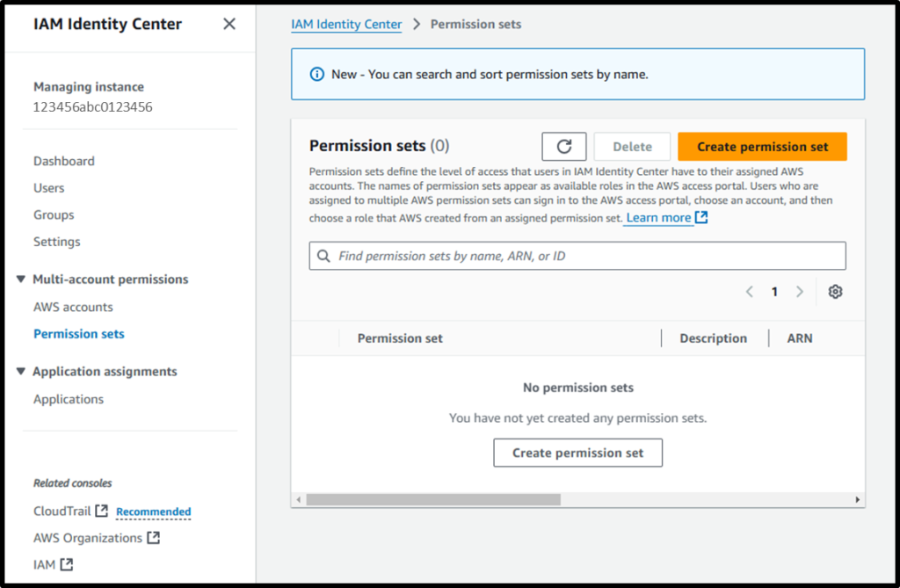The image size is (900, 588).
Task: Navigate to AWS accounts
Action: click(x=73, y=307)
